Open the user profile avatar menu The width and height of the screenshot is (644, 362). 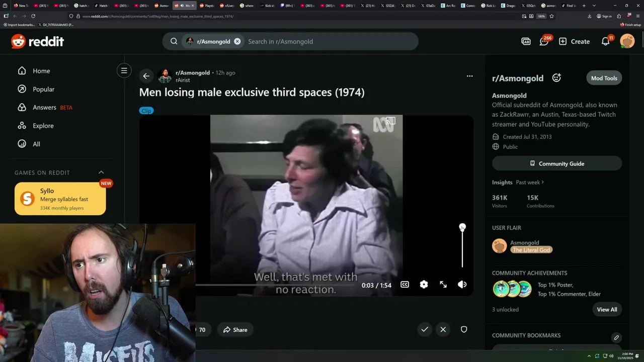[x=627, y=41]
